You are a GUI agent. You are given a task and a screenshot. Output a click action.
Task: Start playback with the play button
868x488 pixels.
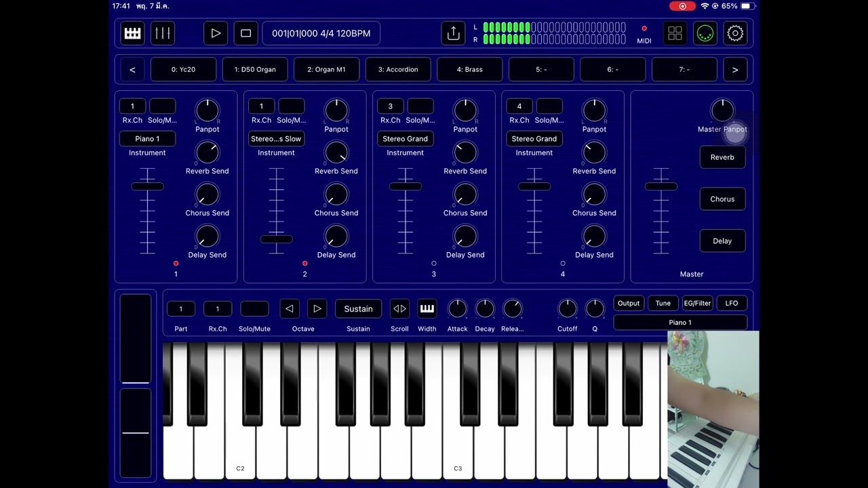(216, 33)
